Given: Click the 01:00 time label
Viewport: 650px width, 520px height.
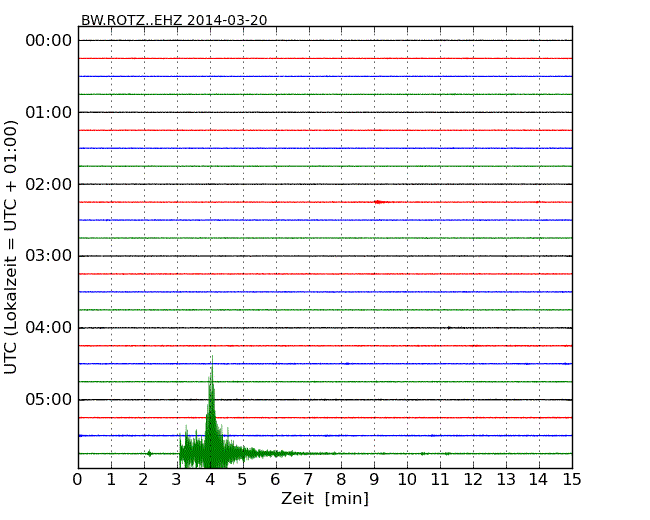Looking at the screenshot, I should [x=49, y=112].
